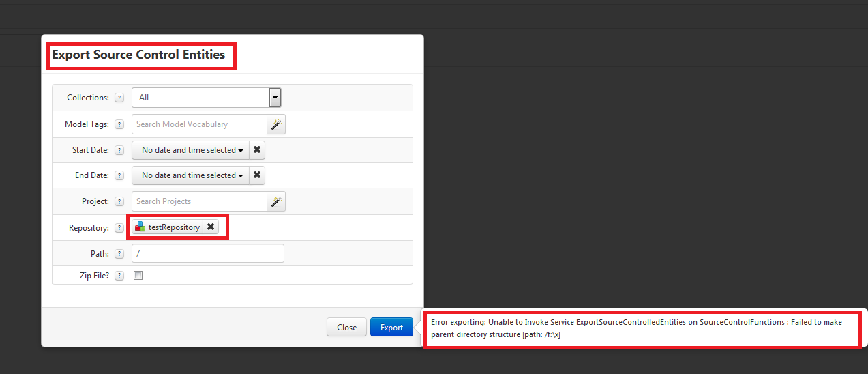Image resolution: width=868 pixels, height=374 pixels.
Task: Clear the End Date selection
Action: pos(257,175)
